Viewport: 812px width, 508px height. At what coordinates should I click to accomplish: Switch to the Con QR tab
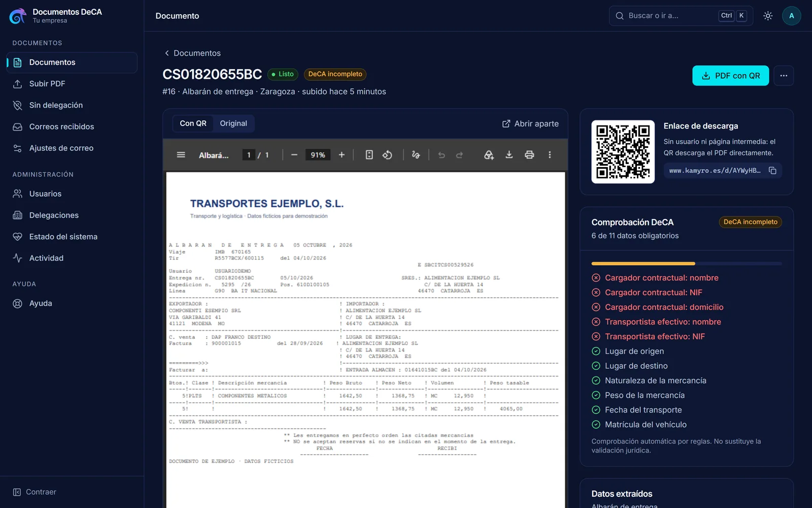click(193, 123)
